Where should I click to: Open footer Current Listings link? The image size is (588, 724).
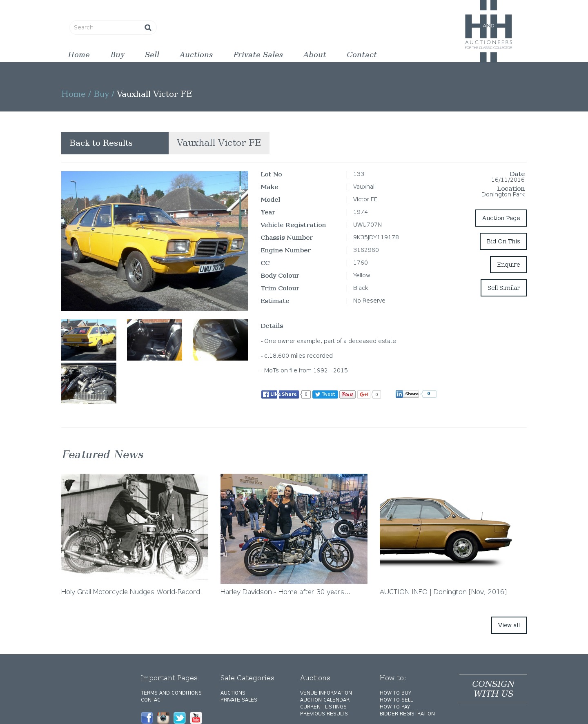coord(323,707)
